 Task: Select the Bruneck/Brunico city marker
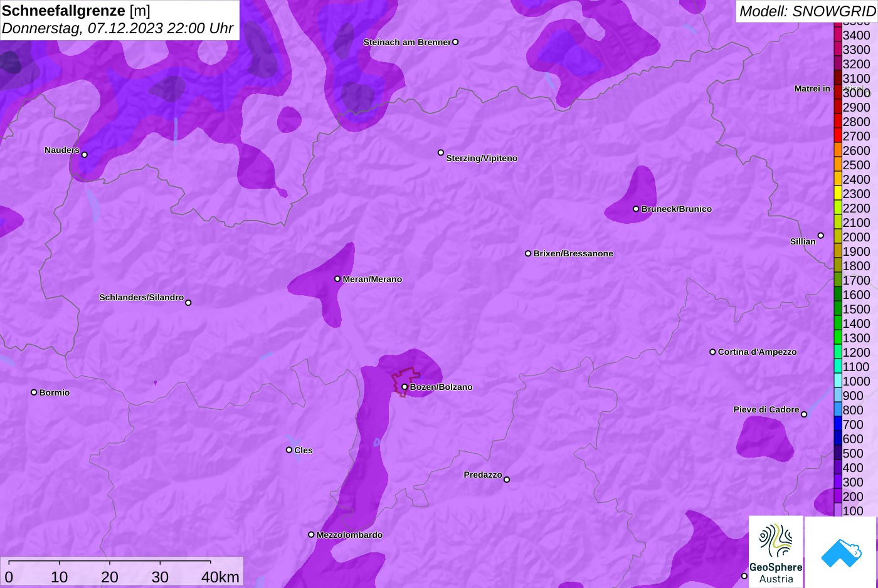point(636,209)
